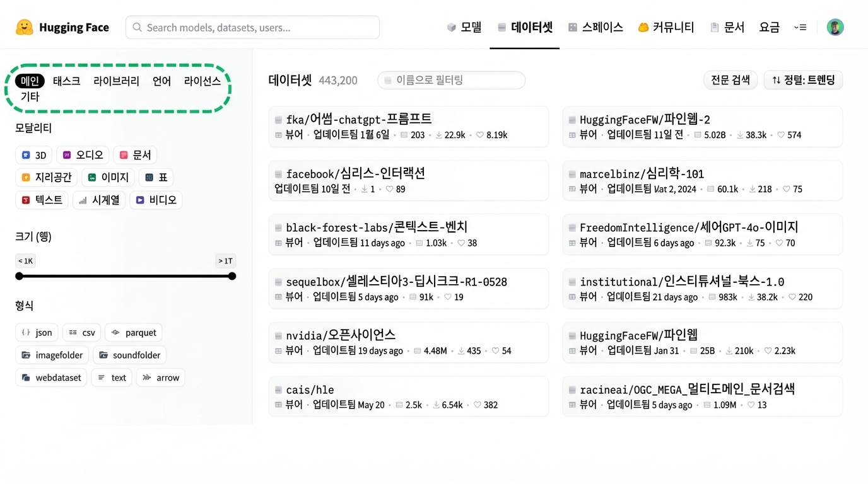
Task: Choose the webdataset format filter
Action: [x=51, y=377]
